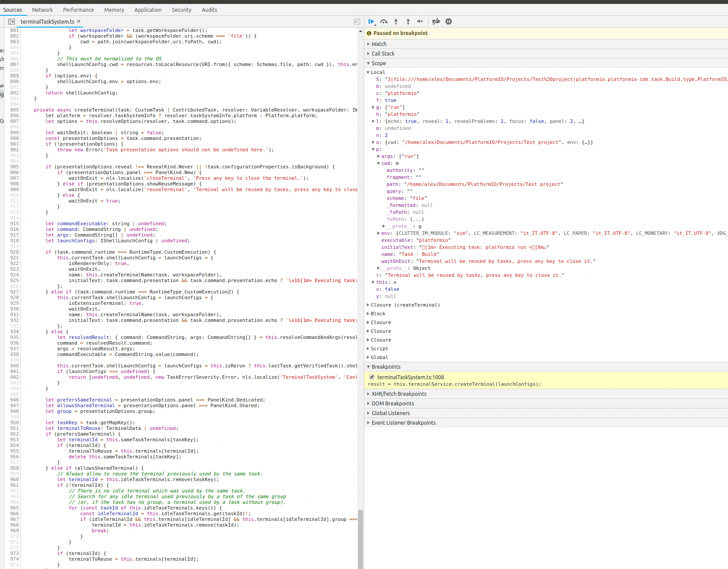Image resolution: width=728 pixels, height=569 pixels.
Task: Resume script execution
Action: [371, 21]
